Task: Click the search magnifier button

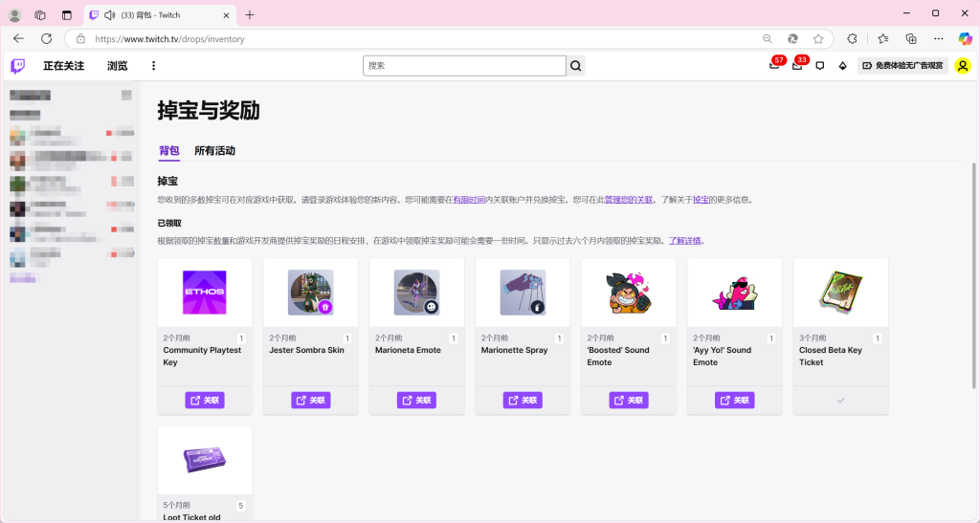Action: pyautogui.click(x=575, y=66)
